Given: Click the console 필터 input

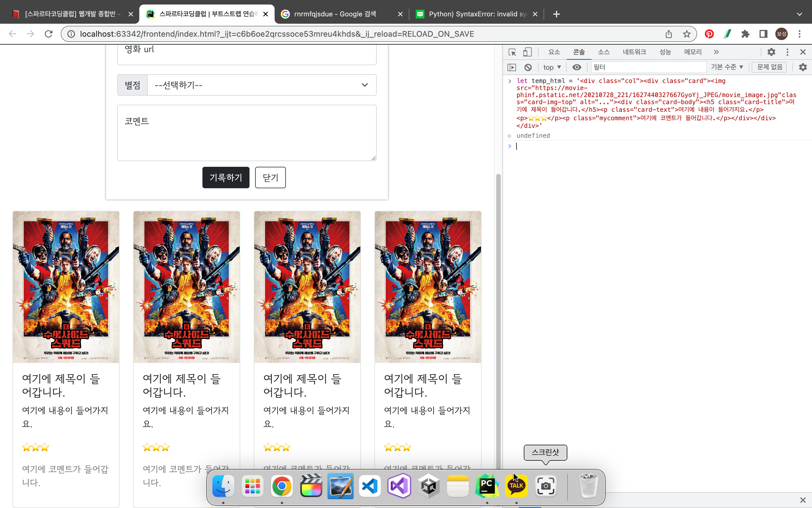Looking at the screenshot, I should (x=648, y=67).
